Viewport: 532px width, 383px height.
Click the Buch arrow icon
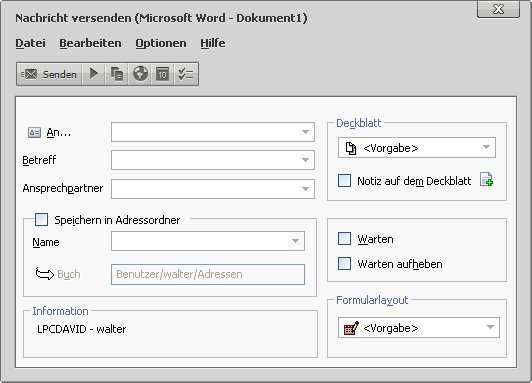point(44,273)
